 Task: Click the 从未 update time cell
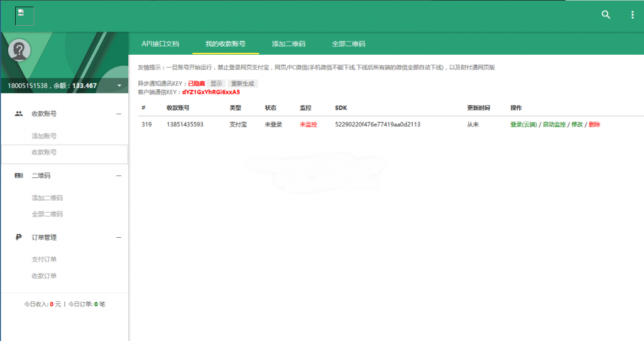[x=473, y=125]
